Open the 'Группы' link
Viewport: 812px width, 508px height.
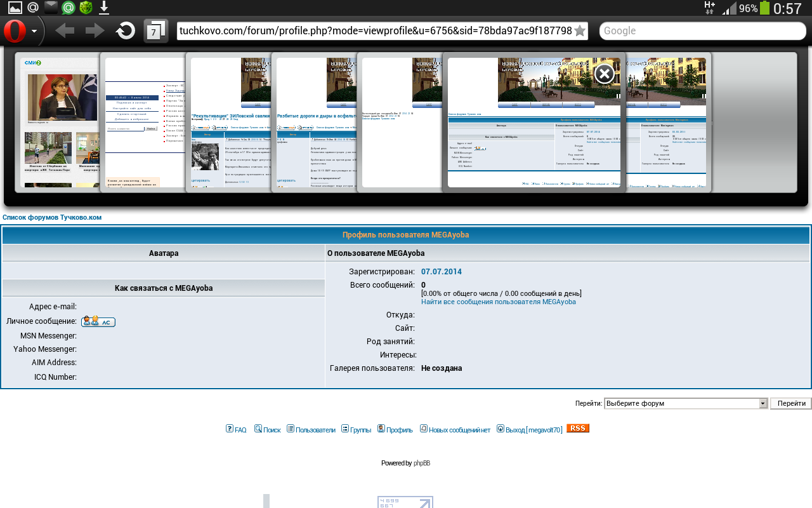pos(356,429)
